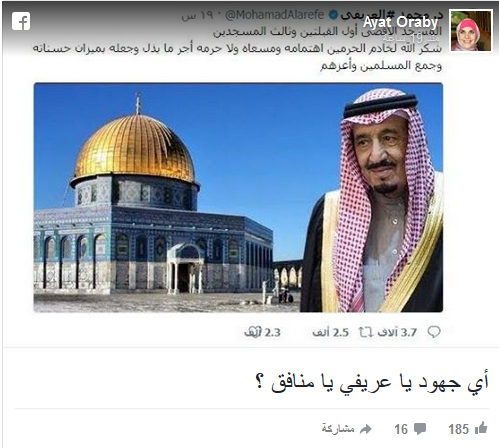Click the retweet arrows icon
The width and height of the screenshot is (499, 448).
coord(365,332)
